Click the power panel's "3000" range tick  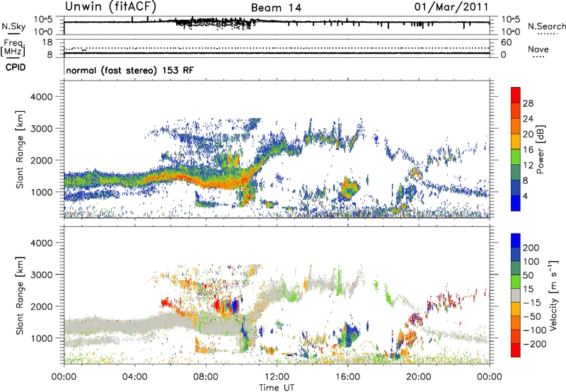(42, 129)
